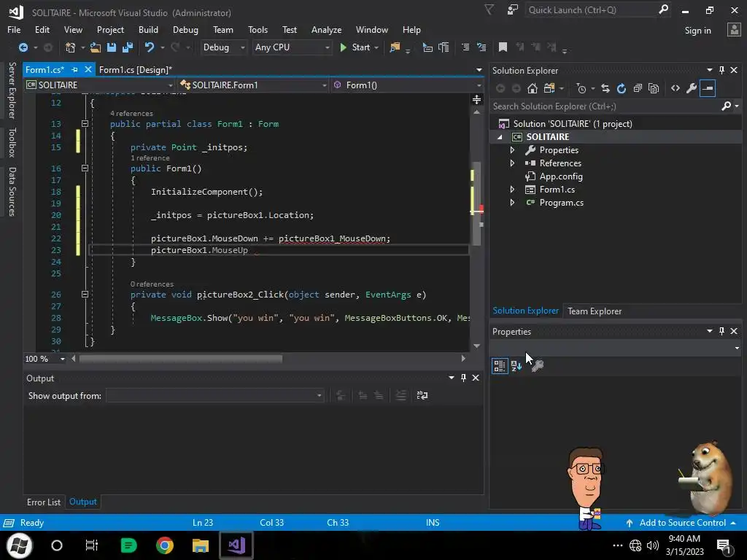
Task: Click the Categorized view icon in Properties panel
Action: pos(499,366)
